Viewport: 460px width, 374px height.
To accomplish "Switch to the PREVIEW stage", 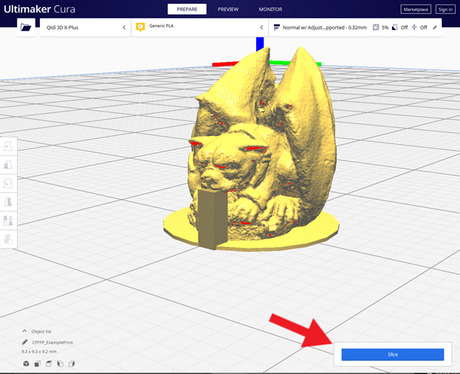I will [x=228, y=9].
